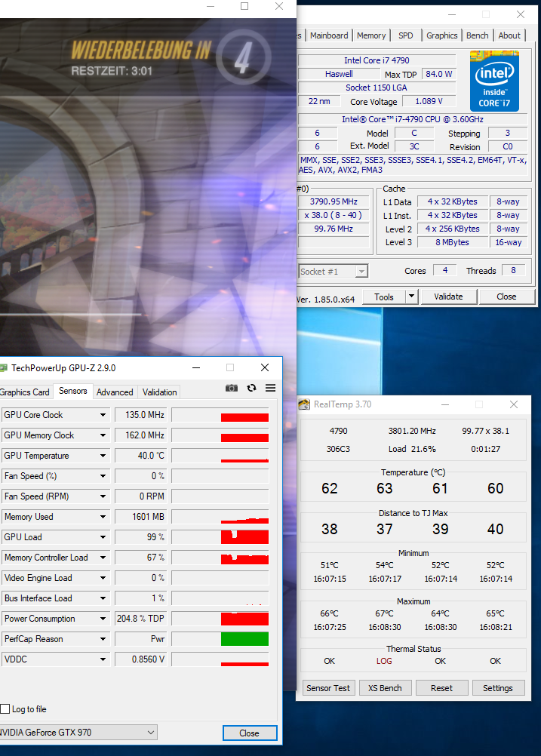Screen dimensions: 541x756
Task: Click the green PerfCap Reason graph bar
Action: [244, 639]
